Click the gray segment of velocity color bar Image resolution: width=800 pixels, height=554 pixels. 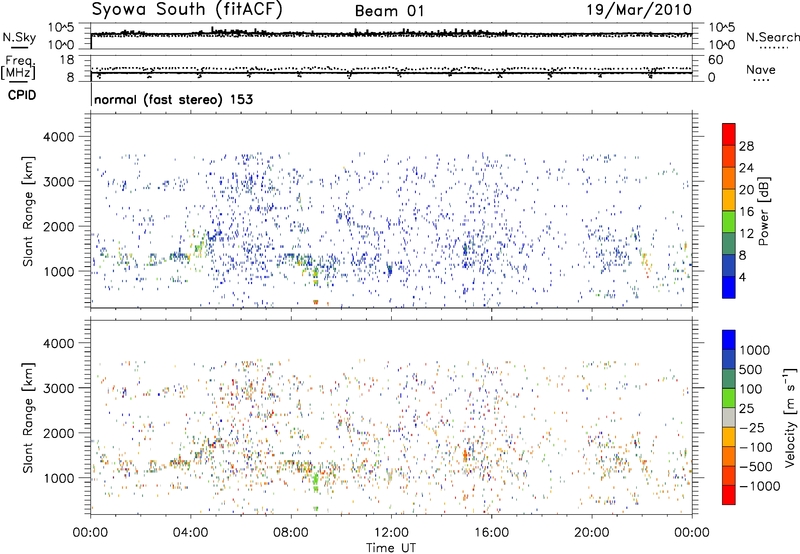729,417
